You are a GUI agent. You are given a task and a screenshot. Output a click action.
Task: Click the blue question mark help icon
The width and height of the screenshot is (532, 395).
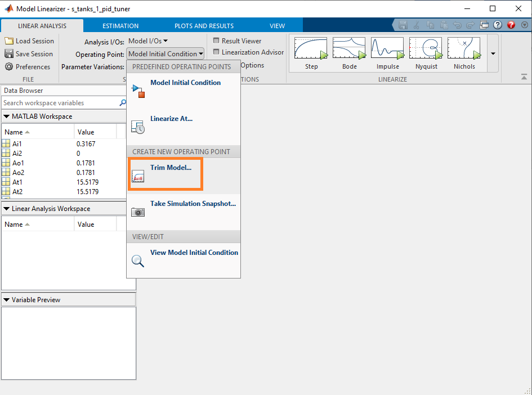(x=498, y=25)
